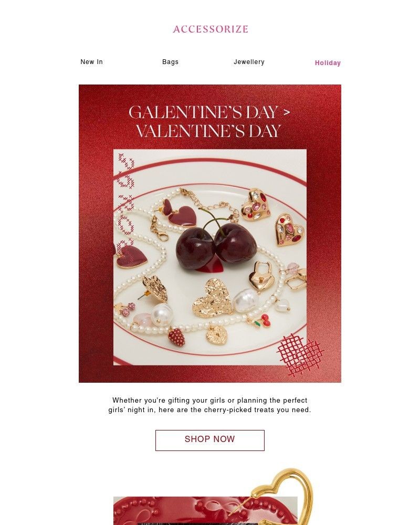Select the highlighted Holiday link
Image resolution: width=420 pixels, height=525 pixels.
pyautogui.click(x=327, y=62)
